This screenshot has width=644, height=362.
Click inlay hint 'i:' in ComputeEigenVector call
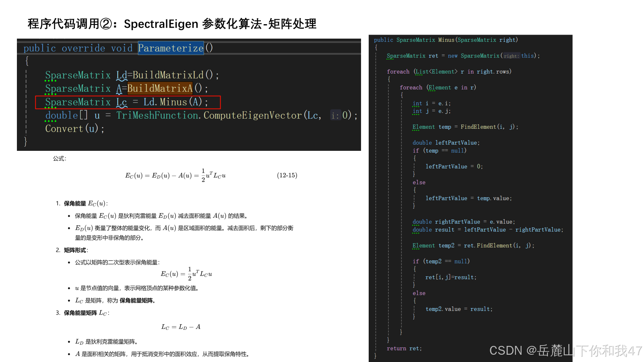tap(335, 116)
